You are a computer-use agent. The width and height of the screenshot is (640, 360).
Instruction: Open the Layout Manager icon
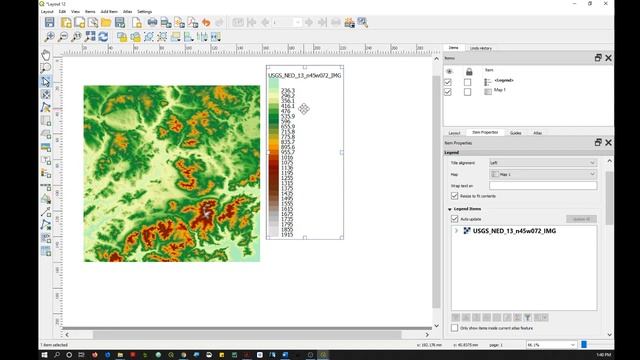(x=93, y=22)
